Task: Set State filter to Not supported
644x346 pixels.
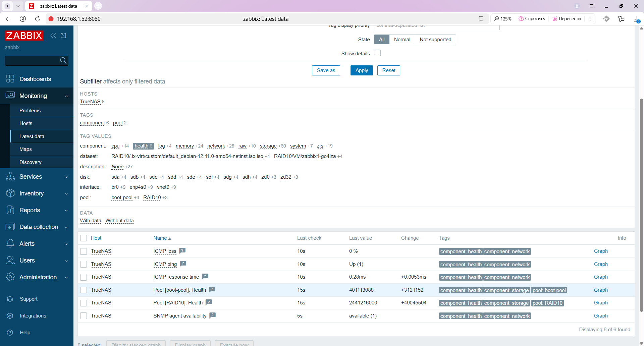Action: coord(435,40)
